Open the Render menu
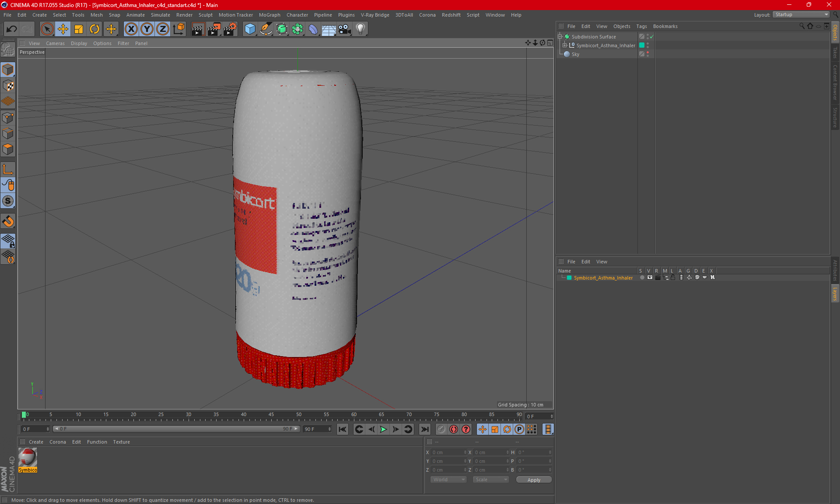The height and width of the screenshot is (504, 840). coord(184,15)
